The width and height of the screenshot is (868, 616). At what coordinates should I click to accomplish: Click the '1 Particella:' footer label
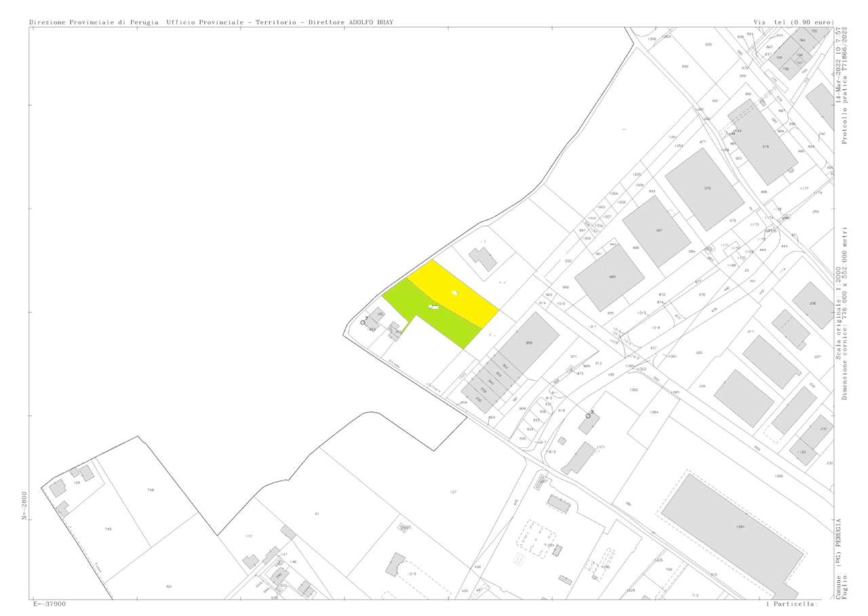792,603
